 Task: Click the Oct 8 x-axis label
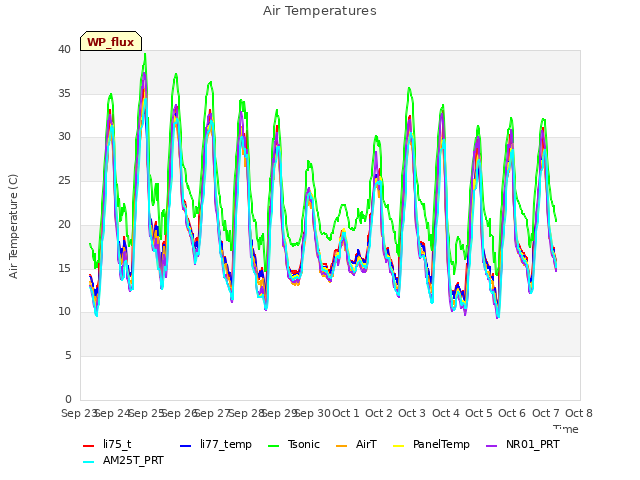(x=579, y=413)
